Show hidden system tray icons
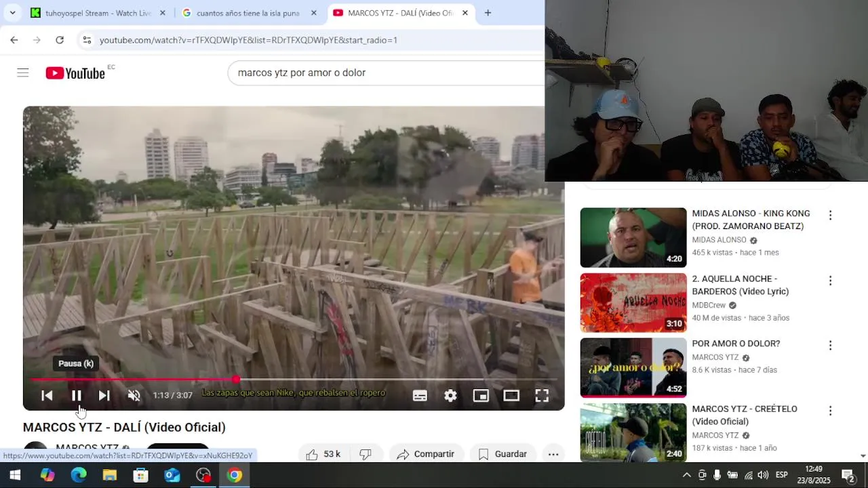868x488 pixels. point(686,475)
